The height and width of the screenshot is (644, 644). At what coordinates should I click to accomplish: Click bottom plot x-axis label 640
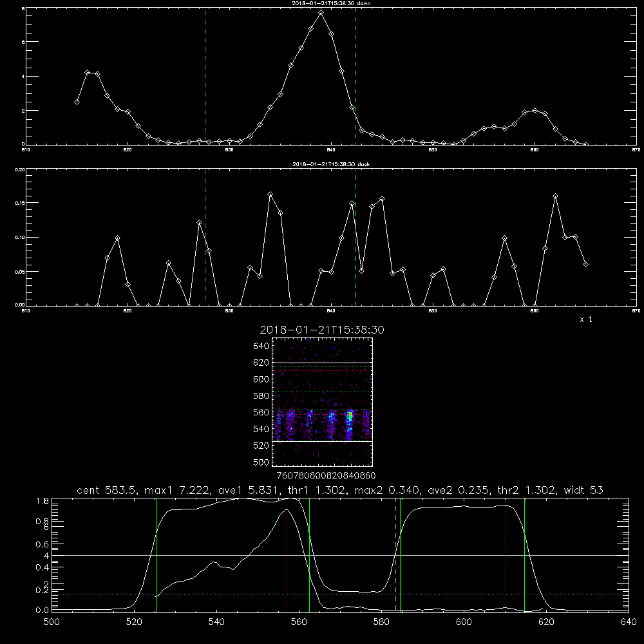(629, 622)
